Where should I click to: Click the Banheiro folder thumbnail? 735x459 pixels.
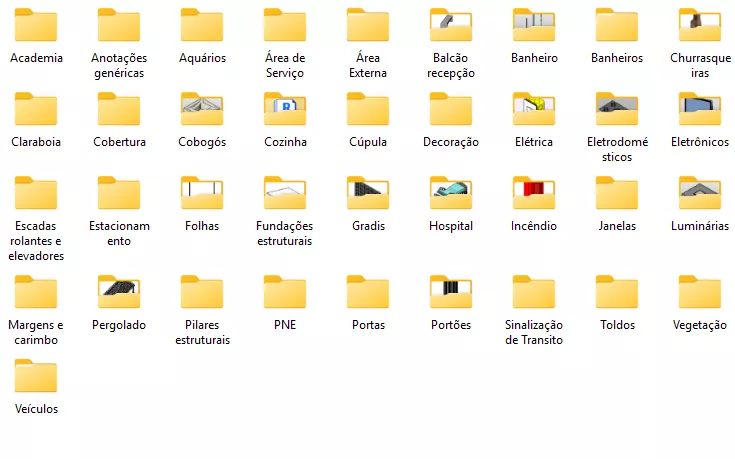click(x=534, y=26)
